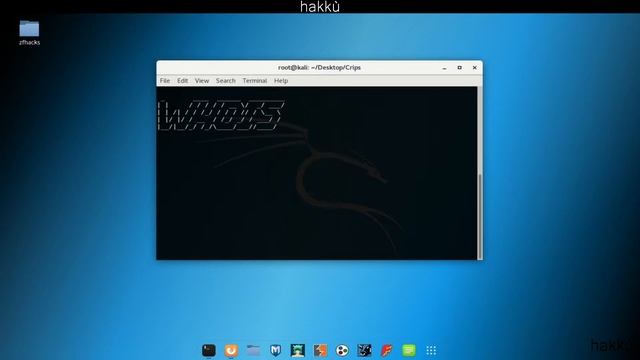This screenshot has height=360, width=640.
Task: Click the terminal title bar text
Action: (319, 68)
